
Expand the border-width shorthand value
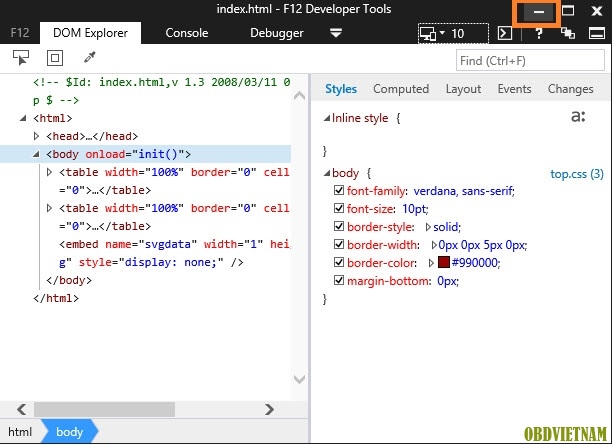(433, 245)
